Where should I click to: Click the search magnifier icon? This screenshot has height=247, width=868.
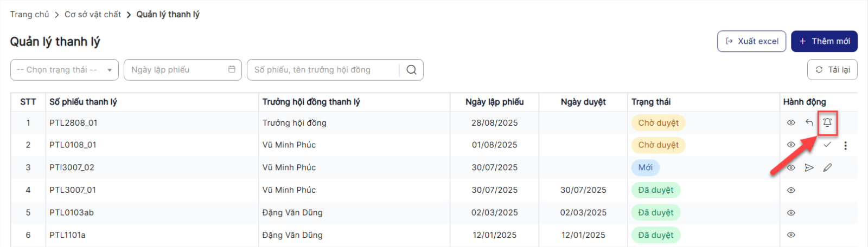pos(411,70)
